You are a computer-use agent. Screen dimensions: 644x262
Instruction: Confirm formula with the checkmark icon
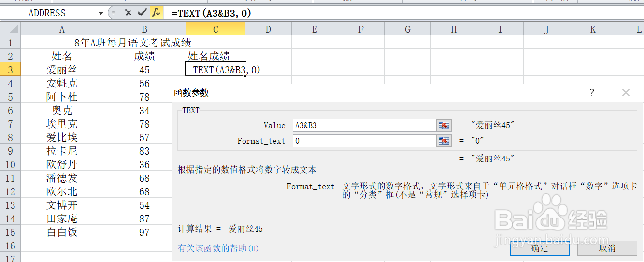point(142,13)
